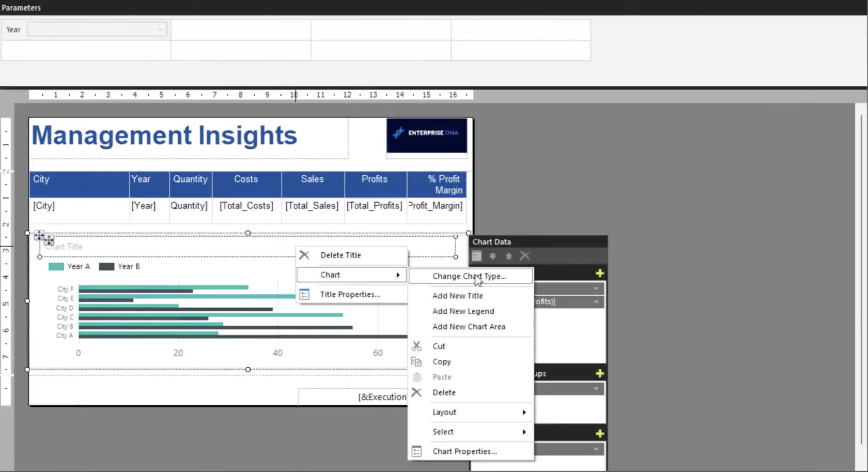The image size is (868, 472).
Task: Select Delete in chart submenu
Action: (x=470, y=392)
